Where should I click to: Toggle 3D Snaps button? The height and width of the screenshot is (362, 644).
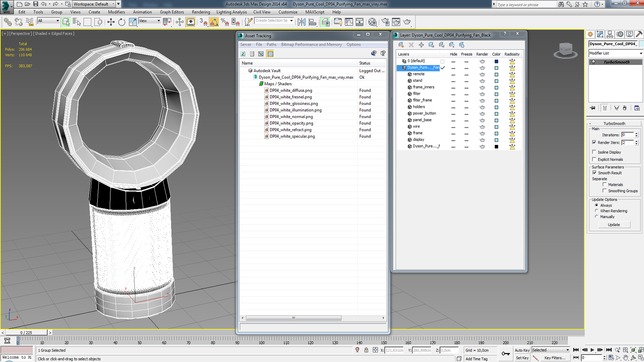tap(203, 22)
